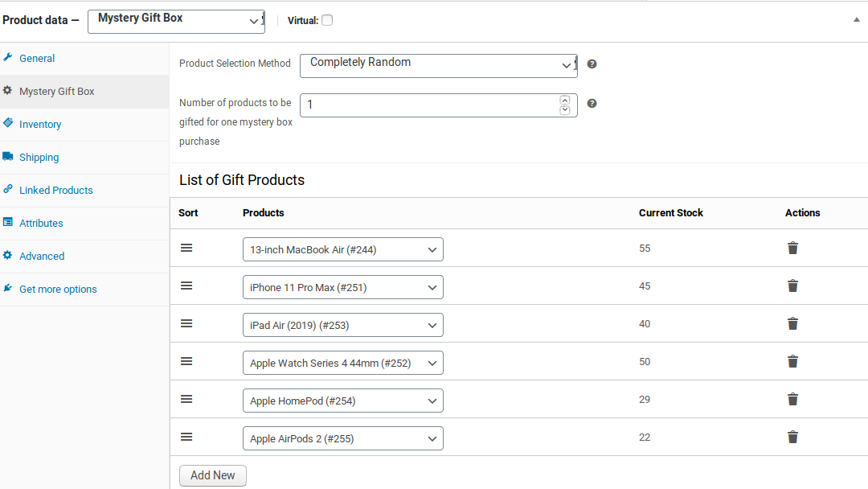
Task: Open the iPad Air (2019) product dropdown
Action: point(342,325)
